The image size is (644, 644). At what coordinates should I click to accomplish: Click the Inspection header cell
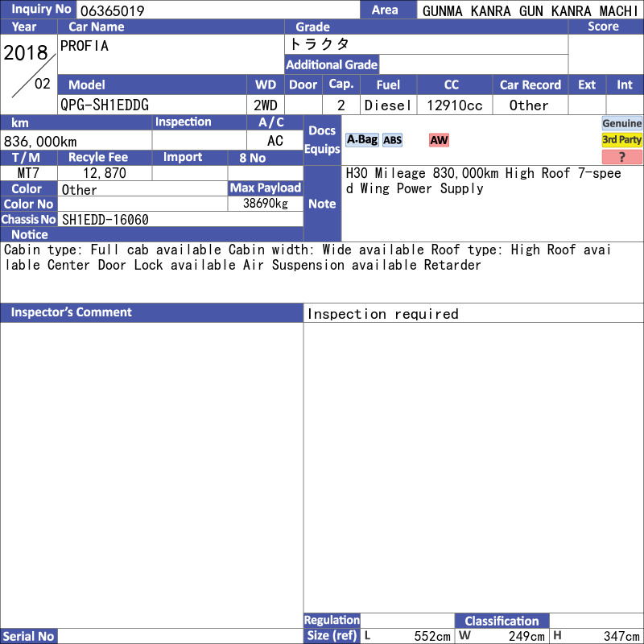199,122
